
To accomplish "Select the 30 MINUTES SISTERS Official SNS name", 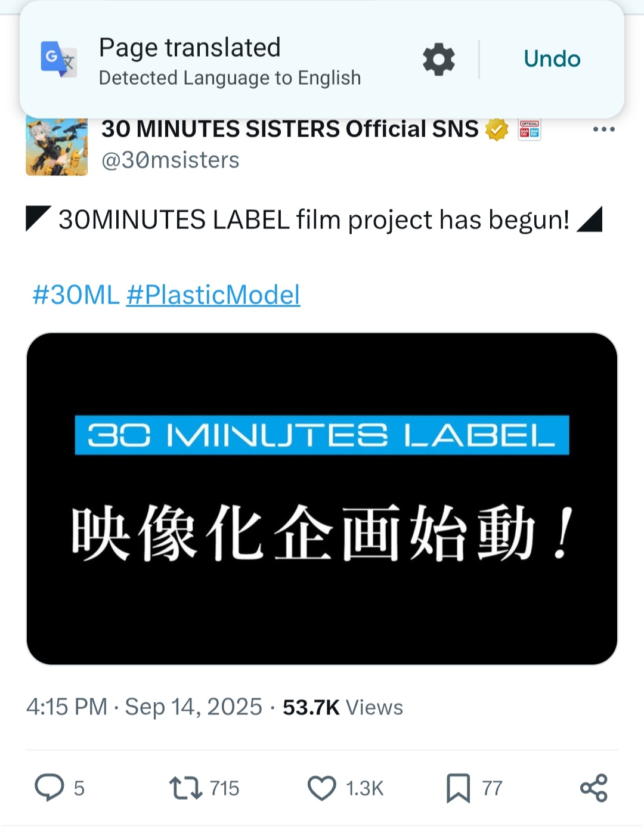I will (290, 129).
